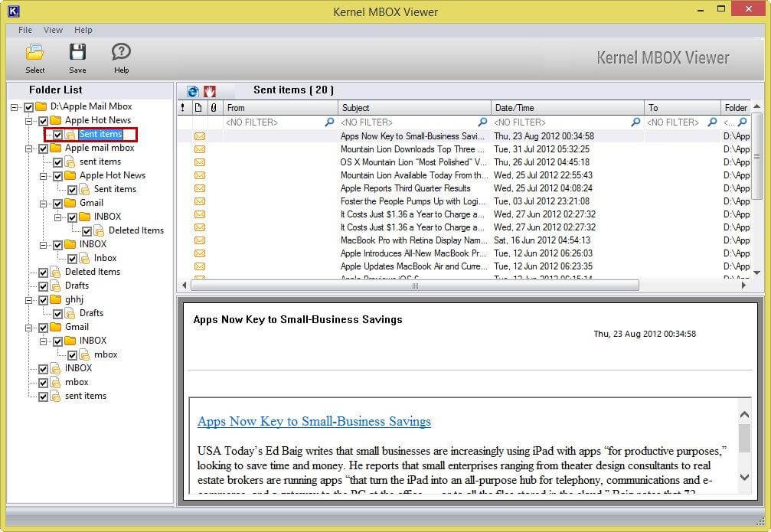Click envelope icon of Foster the People row
The width and height of the screenshot is (771, 532).
(200, 201)
